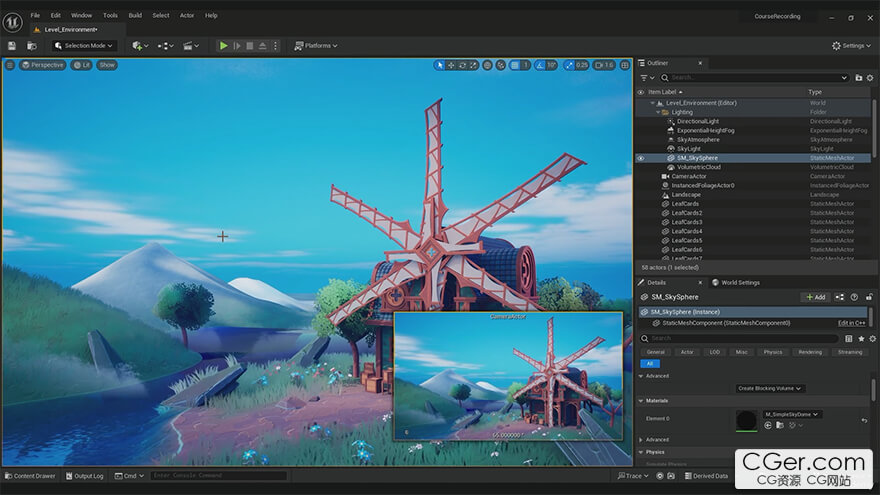The height and width of the screenshot is (495, 880).
Task: Click the Blueprint/add script icon next to Add
Action: point(840,297)
